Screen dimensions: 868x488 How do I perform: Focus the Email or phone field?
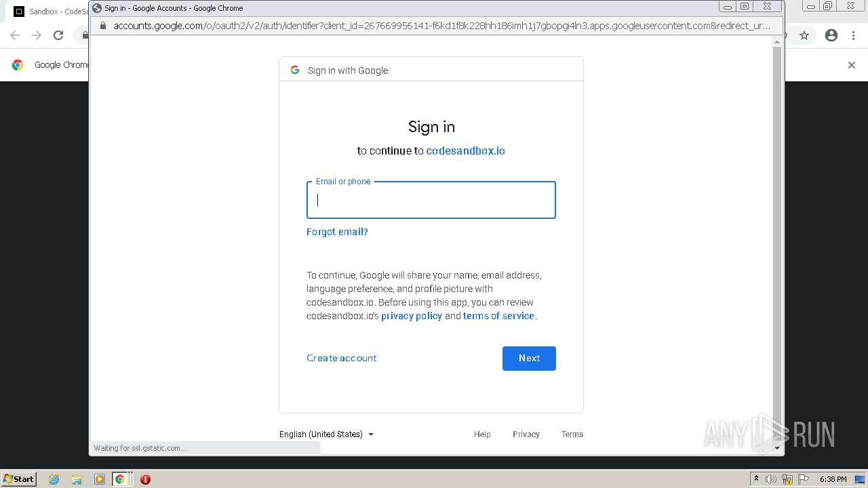click(x=431, y=200)
